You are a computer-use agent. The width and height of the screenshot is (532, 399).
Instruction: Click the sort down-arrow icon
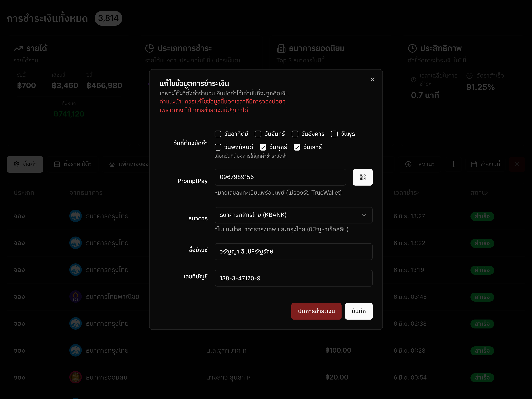pos(453,164)
